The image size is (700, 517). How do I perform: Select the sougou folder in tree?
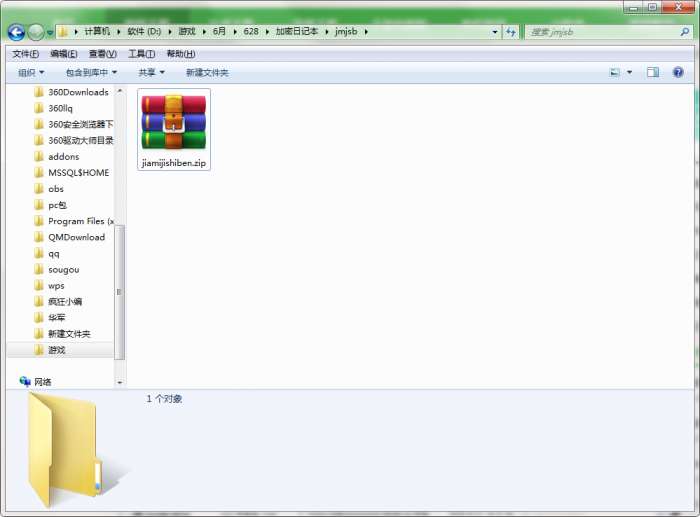click(x=56, y=270)
